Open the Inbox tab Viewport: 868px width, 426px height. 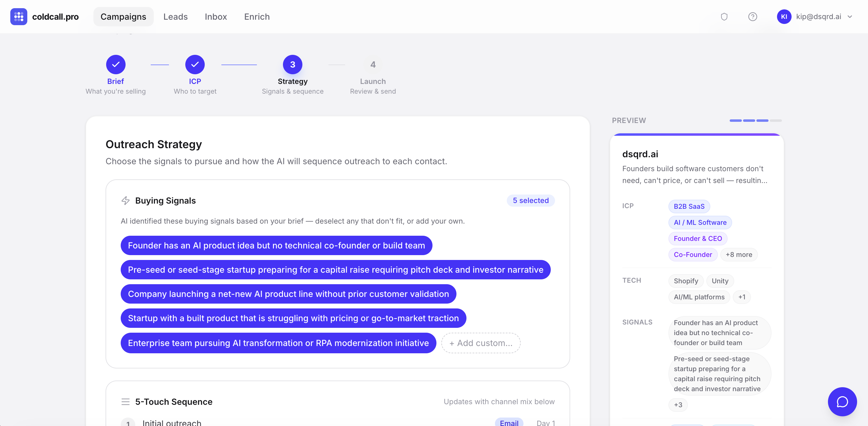tap(216, 16)
